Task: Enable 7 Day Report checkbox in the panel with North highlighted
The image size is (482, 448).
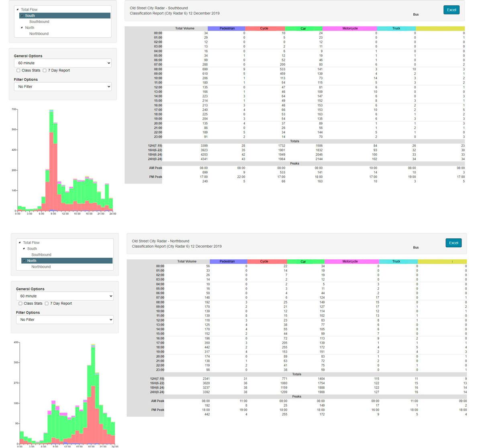Action: click(47, 303)
